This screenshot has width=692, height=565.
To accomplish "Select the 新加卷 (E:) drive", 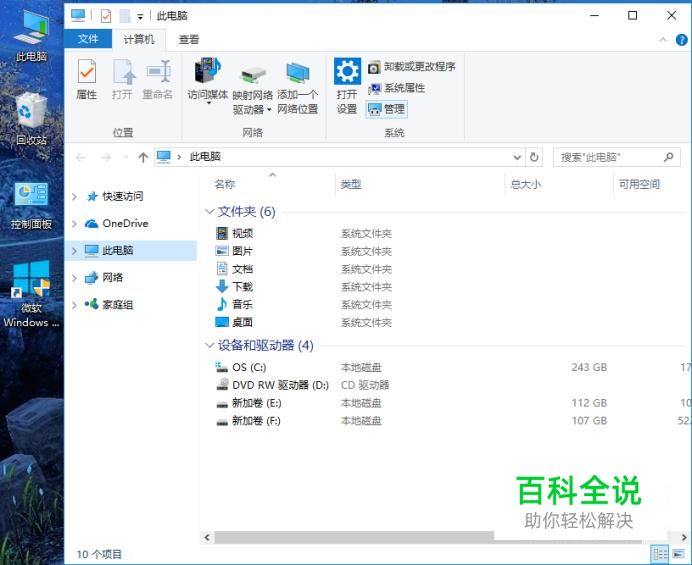I will [248, 403].
